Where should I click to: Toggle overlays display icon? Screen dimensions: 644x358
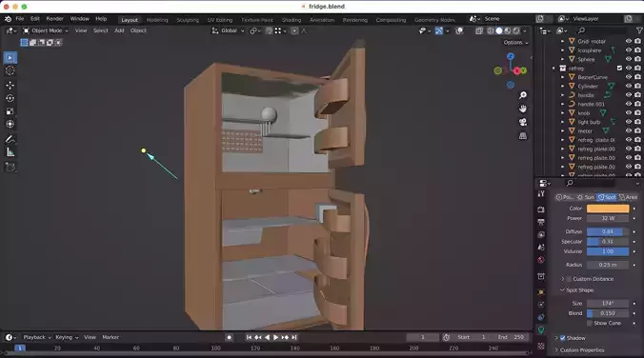[459, 30]
